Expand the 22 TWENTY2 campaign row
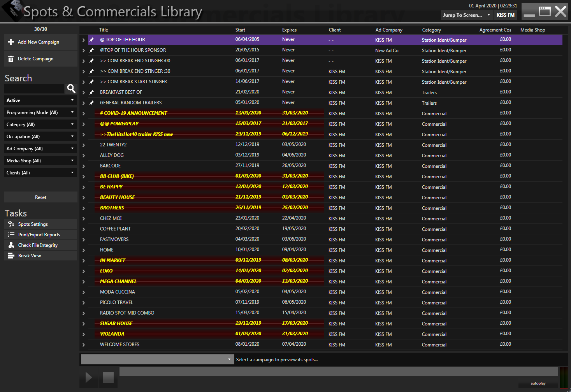Image resolution: width=571 pixels, height=392 pixels. 84,145
